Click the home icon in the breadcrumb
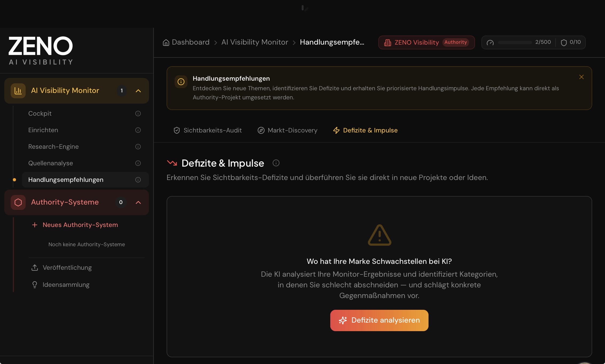Image resolution: width=605 pixels, height=364 pixels. [x=166, y=42]
